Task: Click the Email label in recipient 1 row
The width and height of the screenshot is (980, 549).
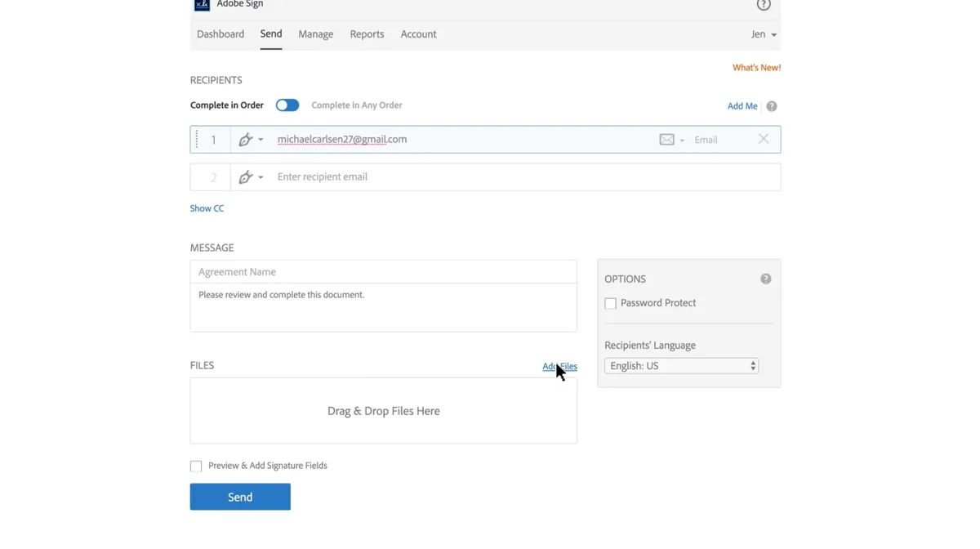Action: click(706, 140)
